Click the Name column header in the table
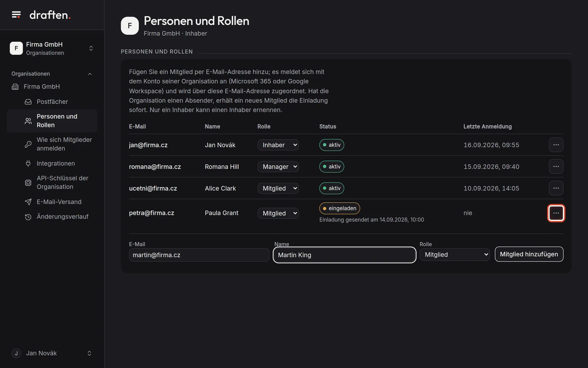Viewport: 588px width, 368px height. [212, 127]
